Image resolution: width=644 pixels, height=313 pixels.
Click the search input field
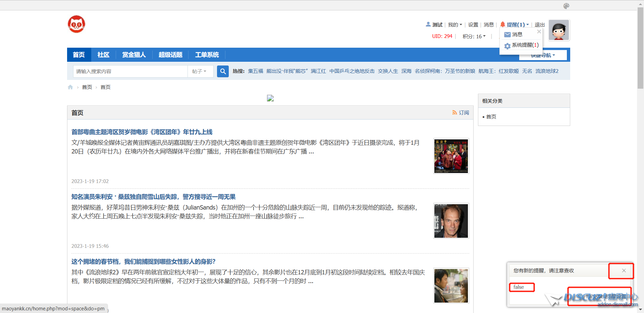(x=130, y=71)
